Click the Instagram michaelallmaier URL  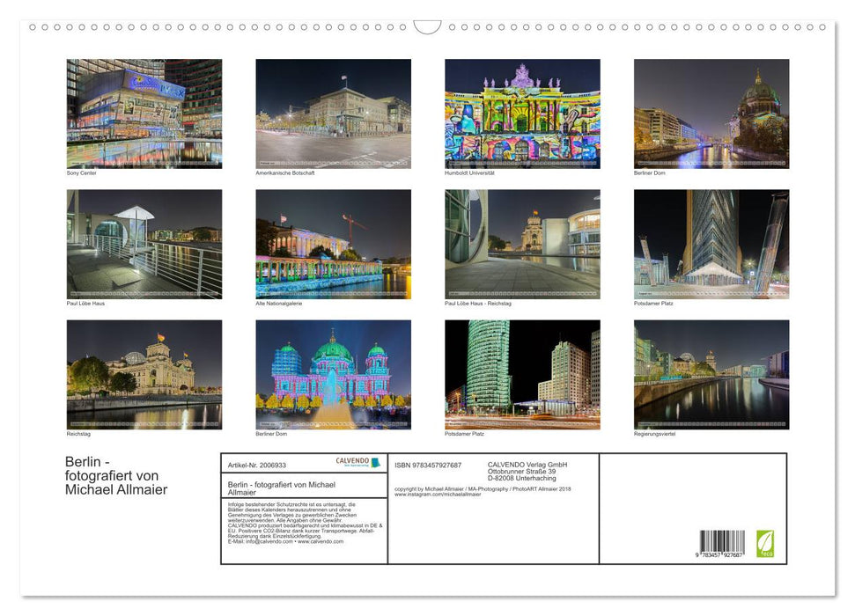coord(438,495)
